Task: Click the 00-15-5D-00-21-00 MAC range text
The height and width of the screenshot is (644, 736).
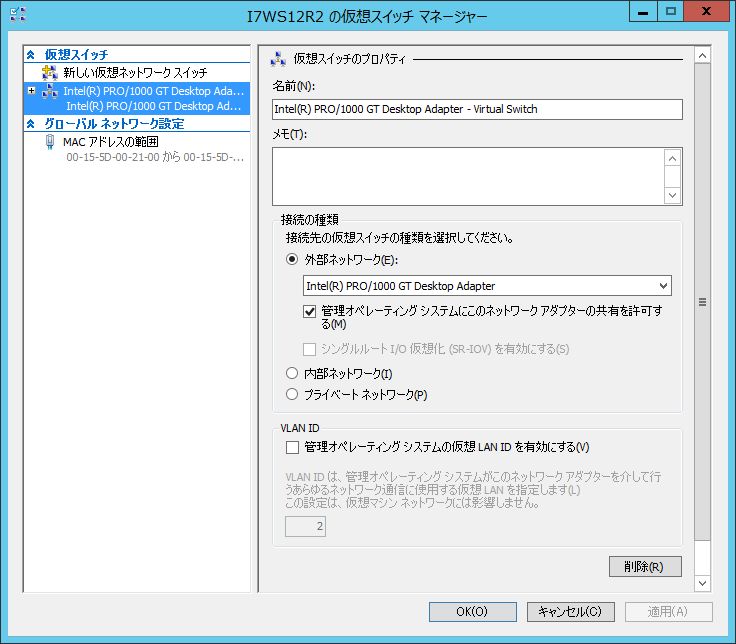Action: [155, 157]
